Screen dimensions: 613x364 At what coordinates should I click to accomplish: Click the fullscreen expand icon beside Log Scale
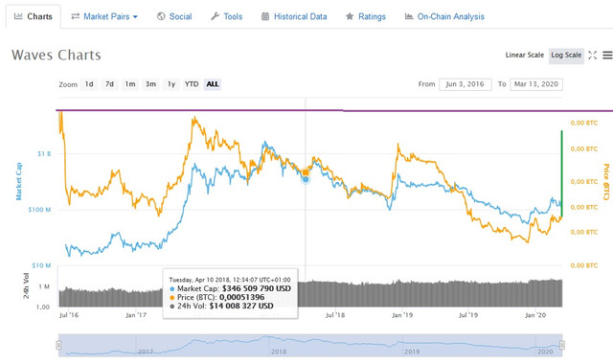(x=592, y=56)
